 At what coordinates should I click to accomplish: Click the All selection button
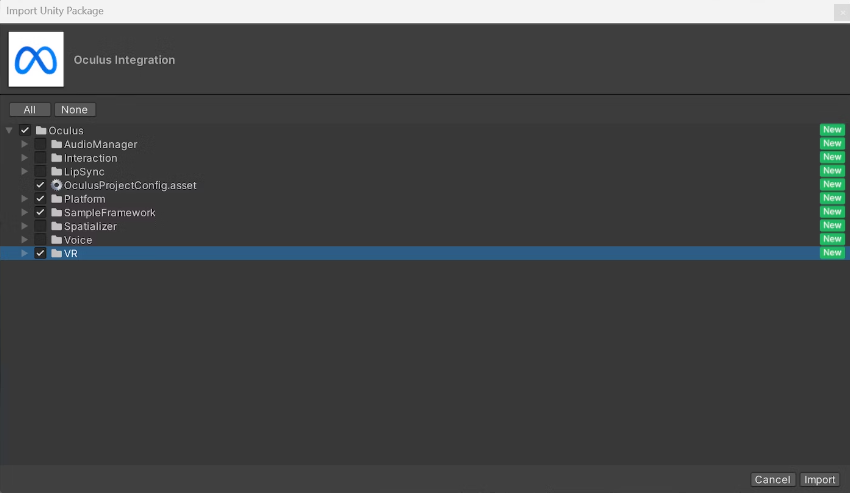pyautogui.click(x=30, y=110)
